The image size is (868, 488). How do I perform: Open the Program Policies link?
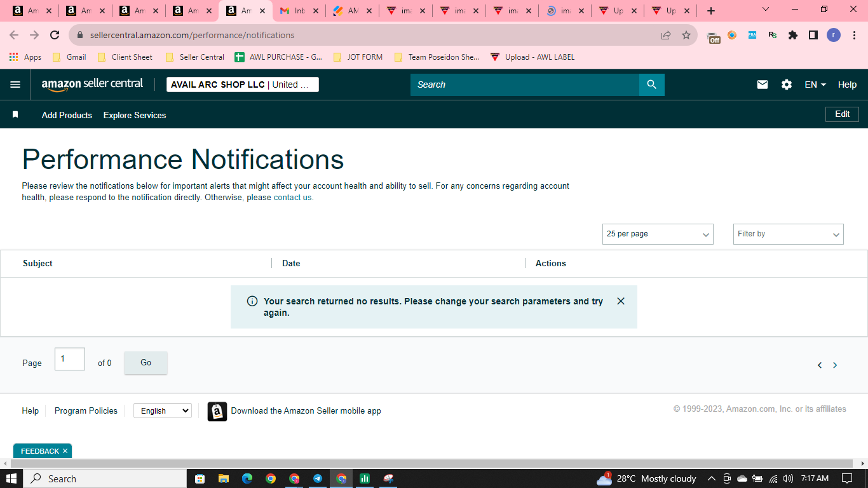86,411
